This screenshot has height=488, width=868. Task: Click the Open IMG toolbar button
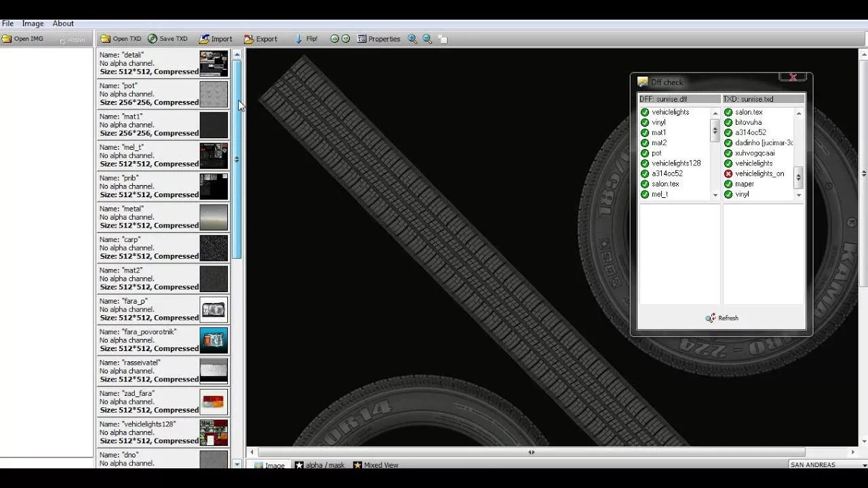[22, 39]
